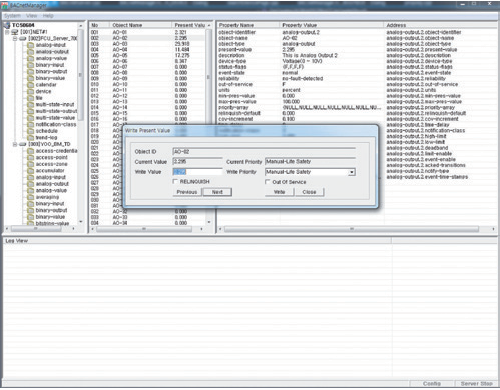Click the NET#1 network icon
Viewport: 500px width, 390px height.
pyautogui.click(x=15, y=32)
